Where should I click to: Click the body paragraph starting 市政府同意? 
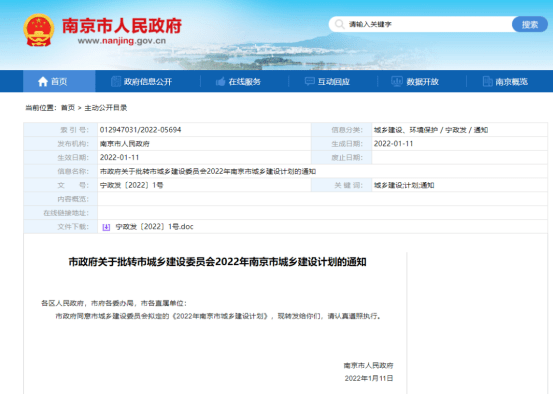coord(218,316)
